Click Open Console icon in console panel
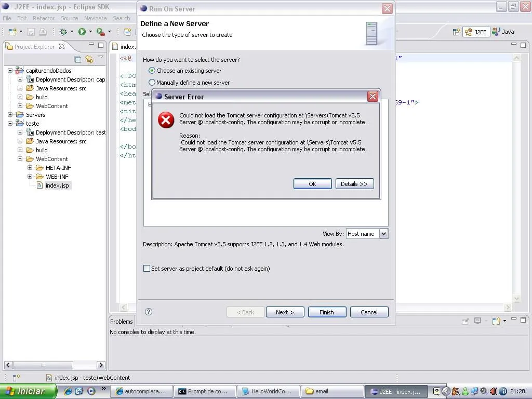 pyautogui.click(x=496, y=321)
